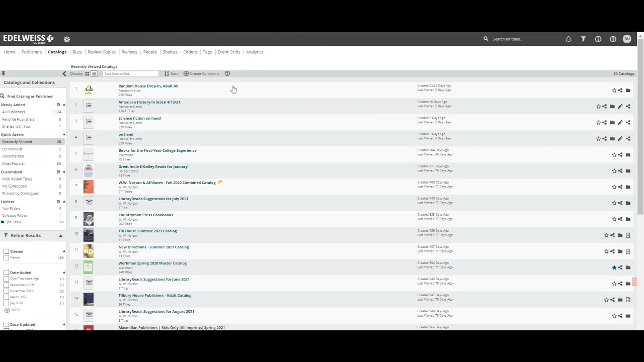644x362 pixels.
Task: Edit American History-In Stock catalog with pencil
Action: [620, 107]
